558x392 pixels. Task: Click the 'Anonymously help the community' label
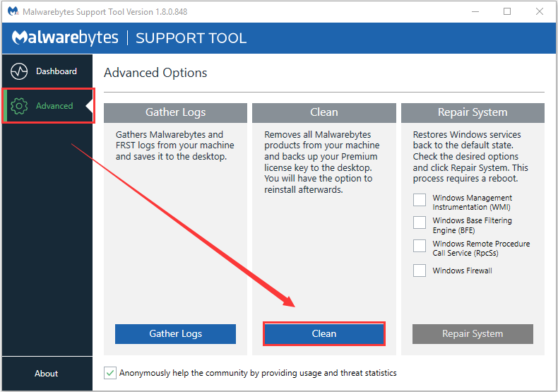[x=258, y=373]
